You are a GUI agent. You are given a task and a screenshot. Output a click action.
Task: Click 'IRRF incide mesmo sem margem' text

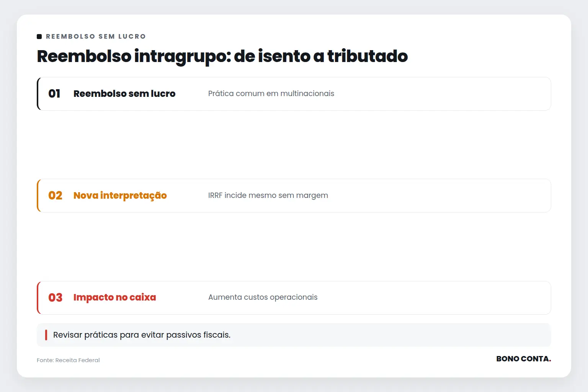point(268,195)
